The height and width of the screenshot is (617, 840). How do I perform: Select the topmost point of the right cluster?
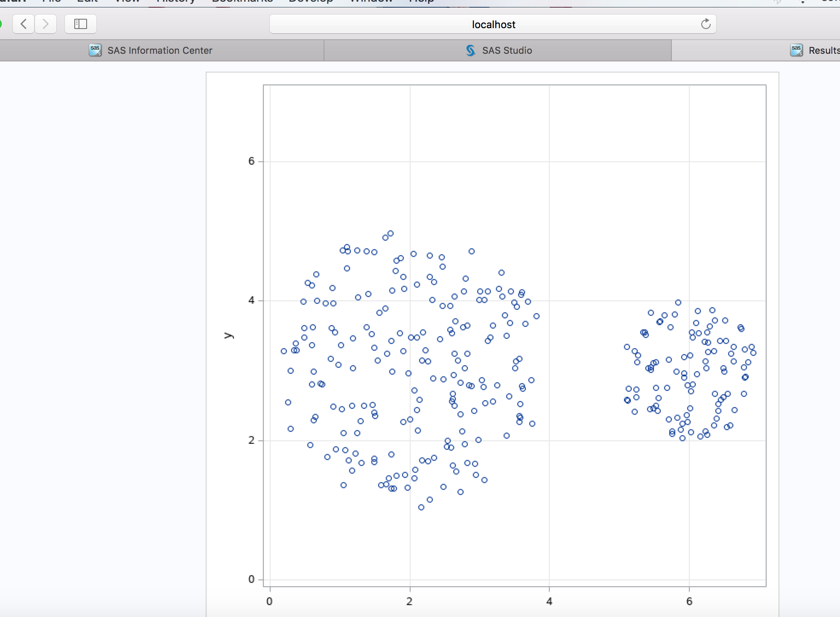678,303
